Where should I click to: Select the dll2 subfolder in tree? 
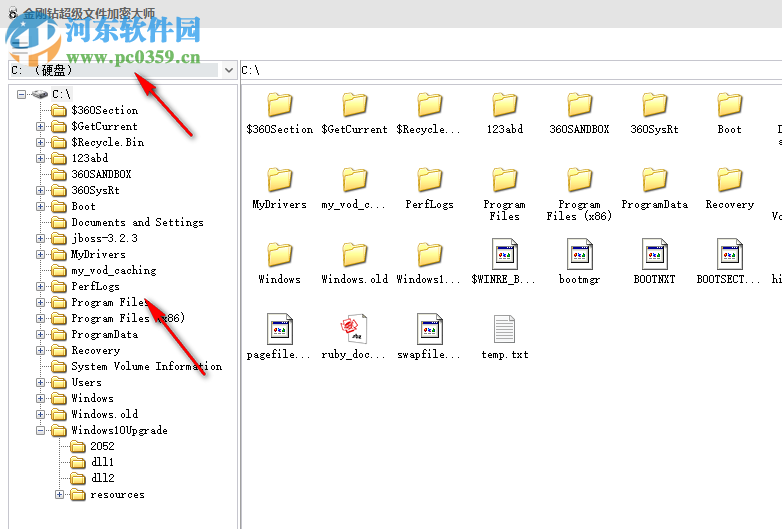click(x=103, y=478)
